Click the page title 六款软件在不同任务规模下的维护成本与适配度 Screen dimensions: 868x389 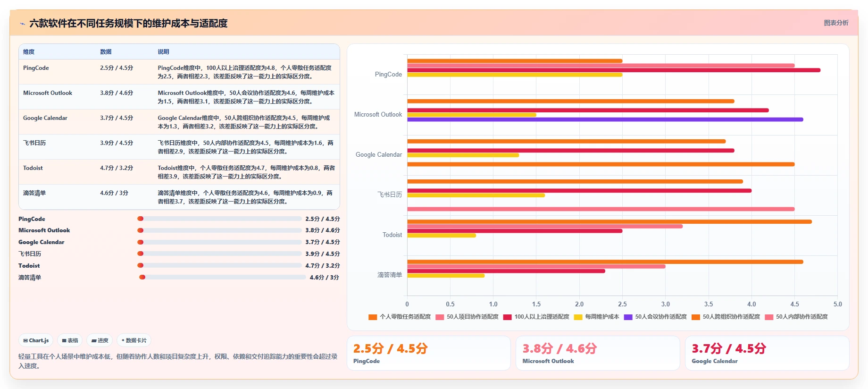tap(128, 24)
